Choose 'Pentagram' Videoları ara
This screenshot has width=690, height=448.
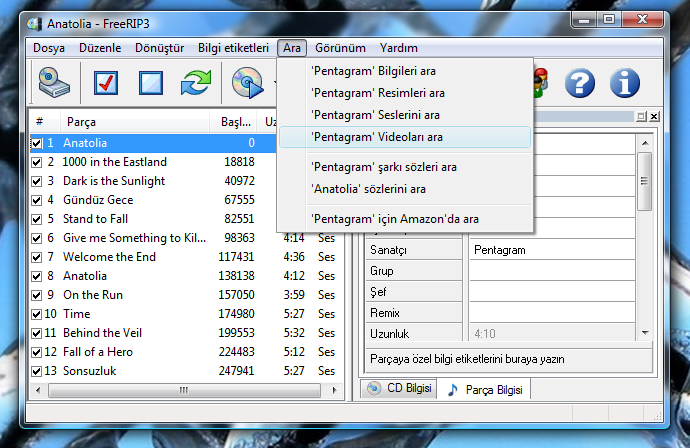[x=405, y=137]
